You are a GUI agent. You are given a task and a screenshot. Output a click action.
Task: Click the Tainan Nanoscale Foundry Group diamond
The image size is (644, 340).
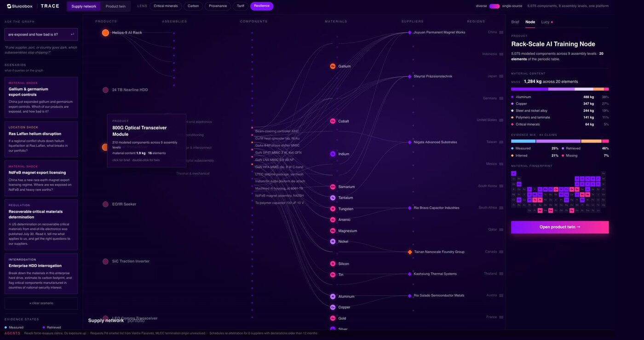[409, 252]
